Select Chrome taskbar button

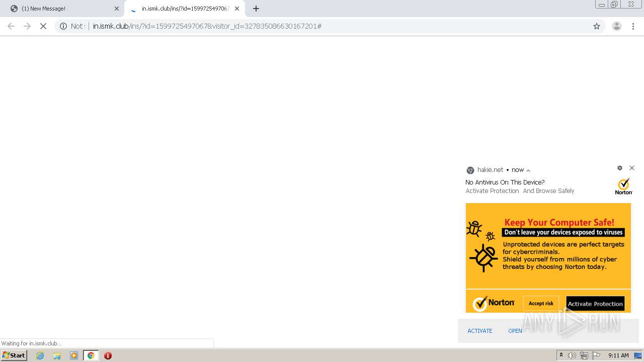pos(91,355)
